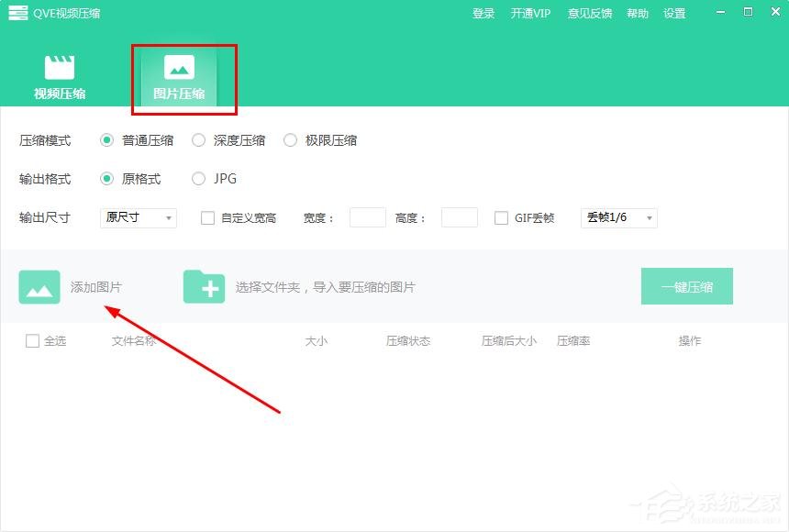Click inside the 宽度 width input field
Image resolution: width=789 pixels, height=532 pixels.
[x=367, y=217]
